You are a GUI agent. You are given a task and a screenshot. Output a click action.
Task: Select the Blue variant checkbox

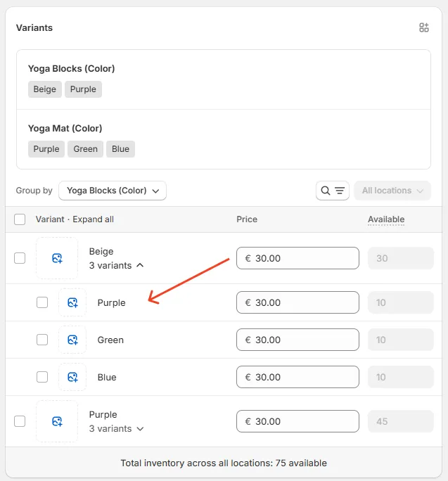click(x=42, y=377)
